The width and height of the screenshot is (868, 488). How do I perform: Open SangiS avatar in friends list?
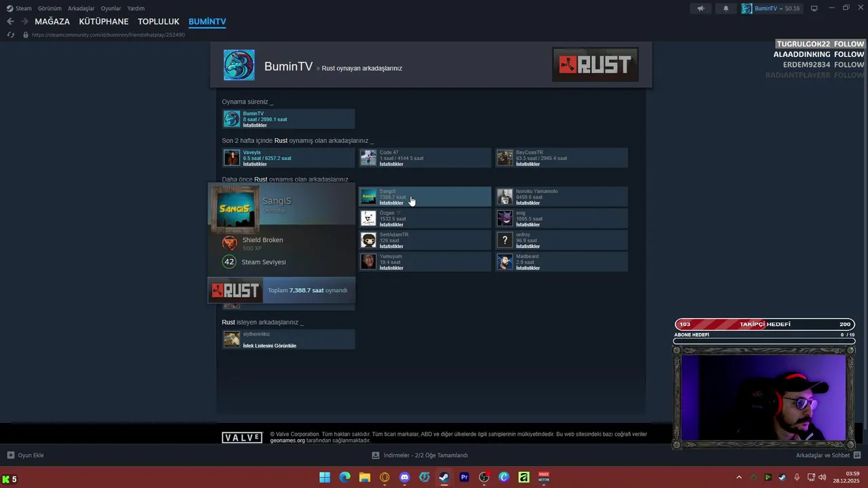[368, 197]
